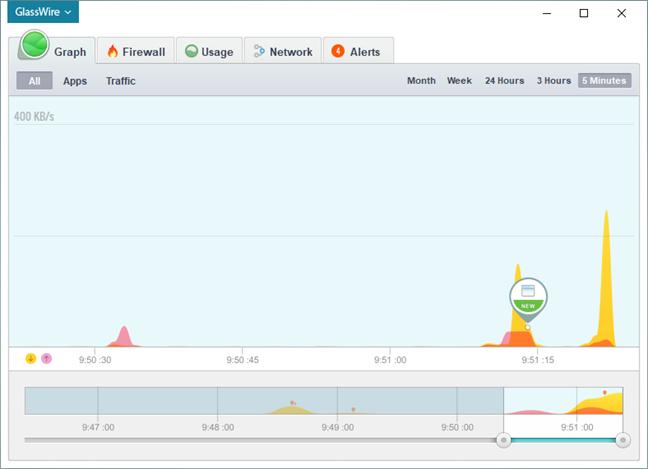Toggle the yellow download traffic indicator
The image size is (648, 469).
pyautogui.click(x=31, y=358)
